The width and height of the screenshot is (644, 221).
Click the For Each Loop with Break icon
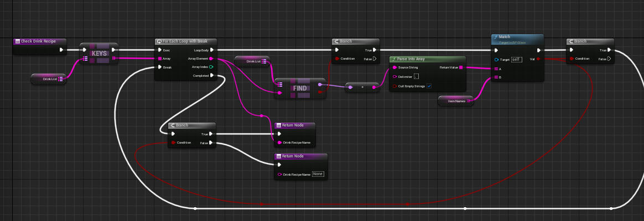159,41
